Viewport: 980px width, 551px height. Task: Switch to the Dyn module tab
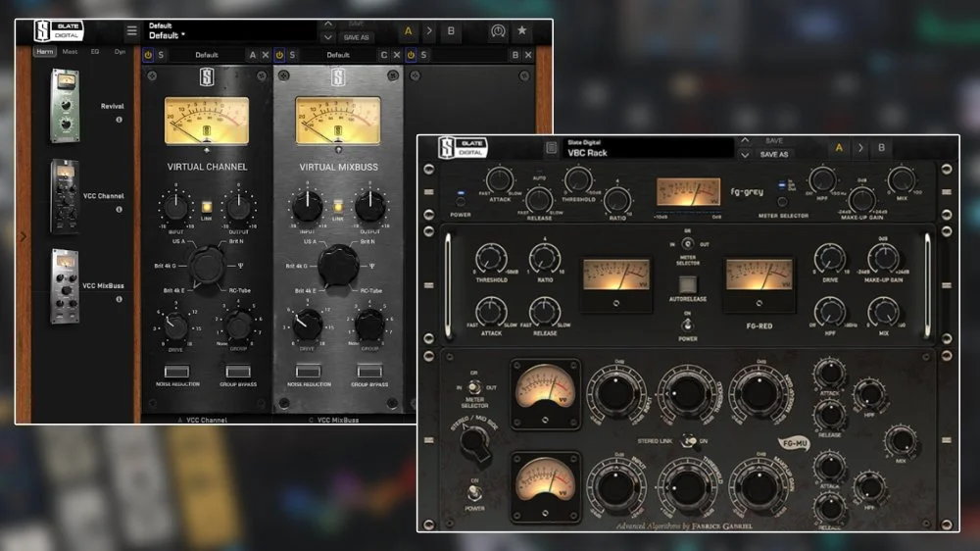point(120,51)
